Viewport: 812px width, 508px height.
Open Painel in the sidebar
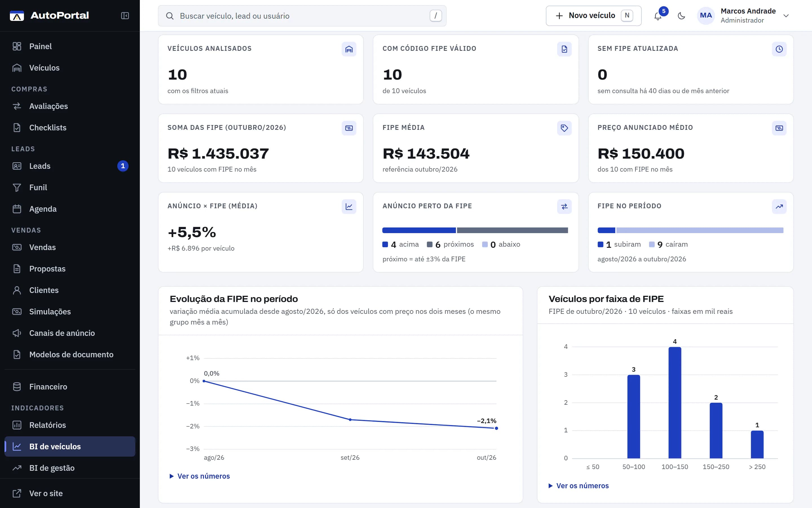click(70, 46)
